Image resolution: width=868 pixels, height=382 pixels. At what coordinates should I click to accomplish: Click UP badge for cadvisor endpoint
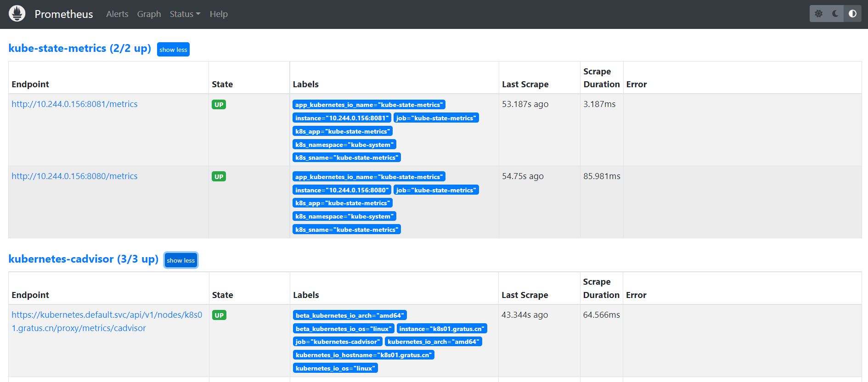219,315
